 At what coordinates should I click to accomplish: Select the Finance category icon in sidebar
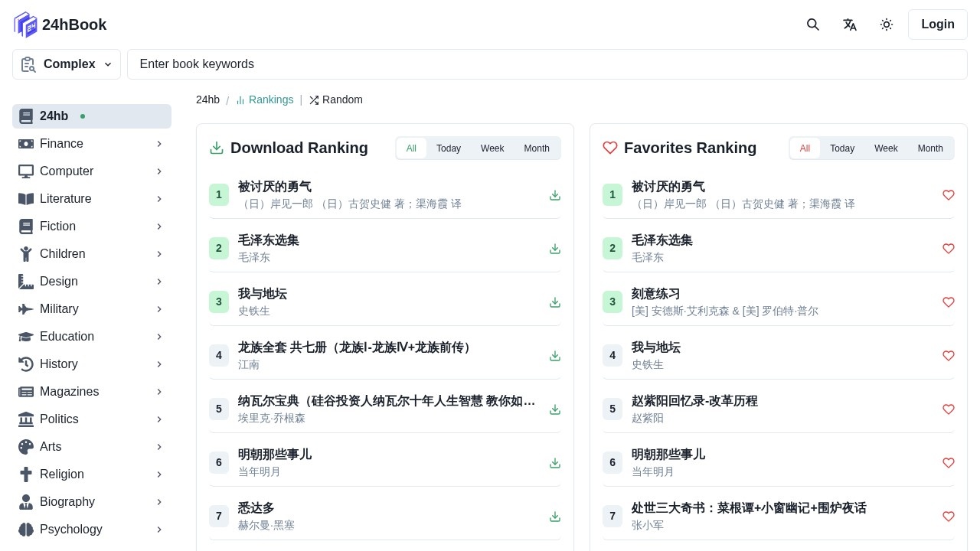click(26, 144)
